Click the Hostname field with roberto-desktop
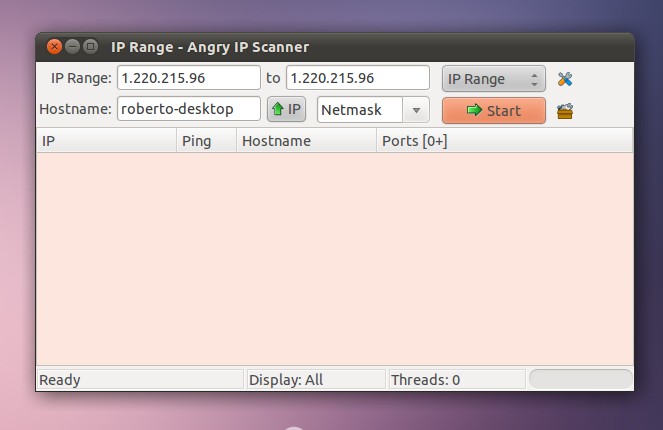This screenshot has width=663, height=430. [189, 109]
